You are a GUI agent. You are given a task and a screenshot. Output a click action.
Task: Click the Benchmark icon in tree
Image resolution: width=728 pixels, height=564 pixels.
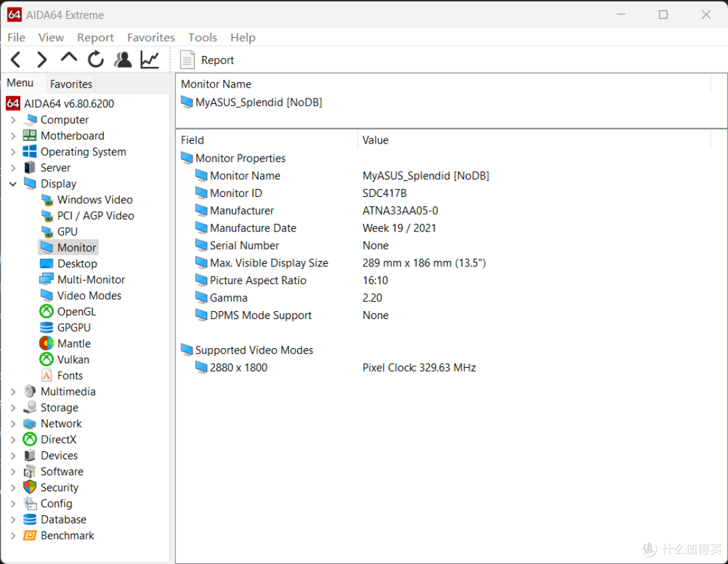30,535
